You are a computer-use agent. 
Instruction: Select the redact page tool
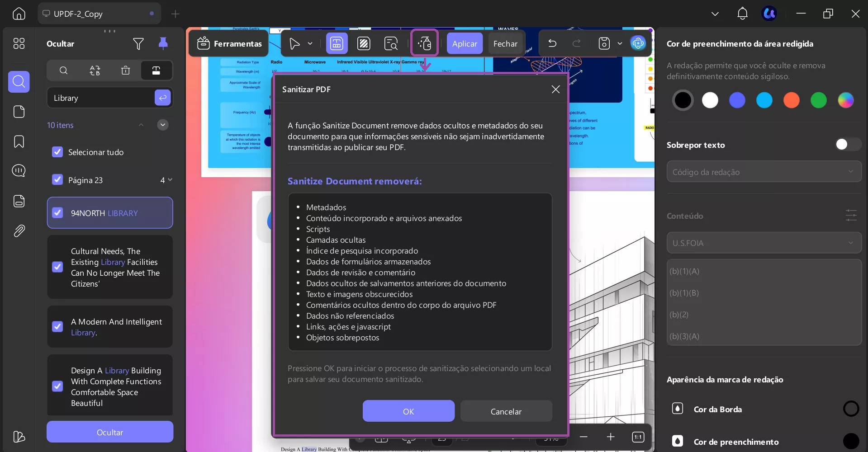(364, 43)
